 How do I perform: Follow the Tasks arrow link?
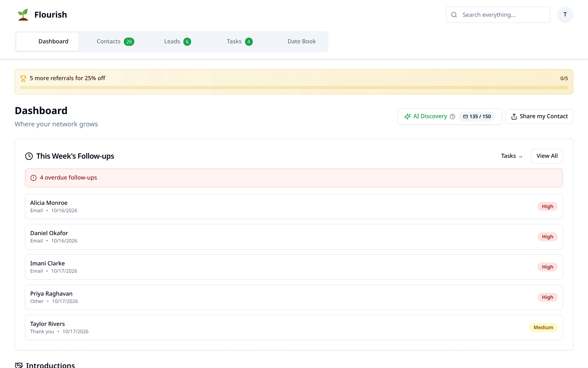(x=512, y=156)
